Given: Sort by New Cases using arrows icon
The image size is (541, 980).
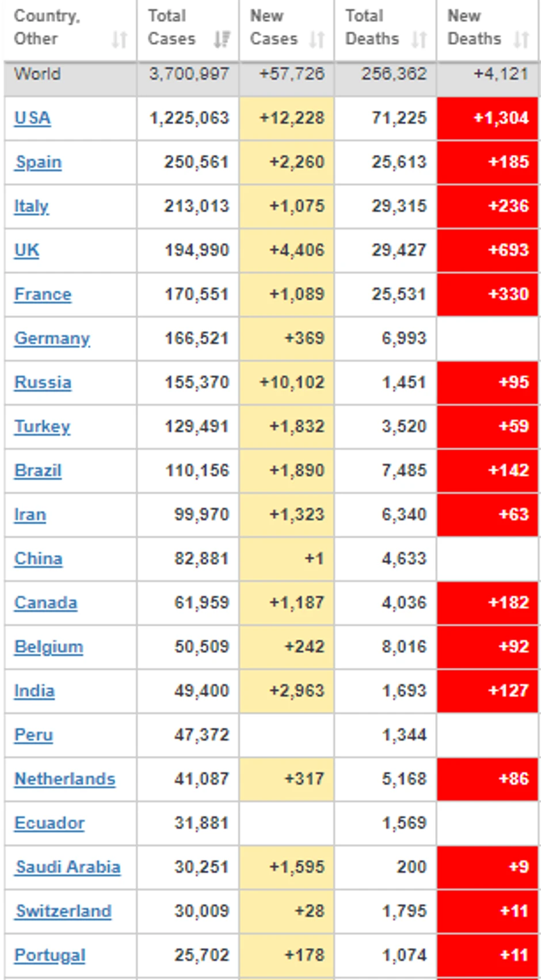Looking at the screenshot, I should [x=317, y=39].
